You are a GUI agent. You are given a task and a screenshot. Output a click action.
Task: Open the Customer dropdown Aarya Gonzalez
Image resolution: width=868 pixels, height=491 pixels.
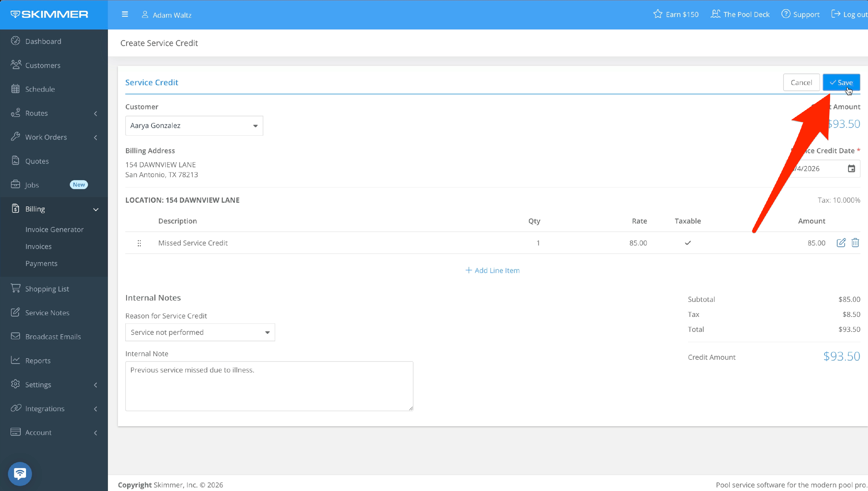pyautogui.click(x=194, y=125)
